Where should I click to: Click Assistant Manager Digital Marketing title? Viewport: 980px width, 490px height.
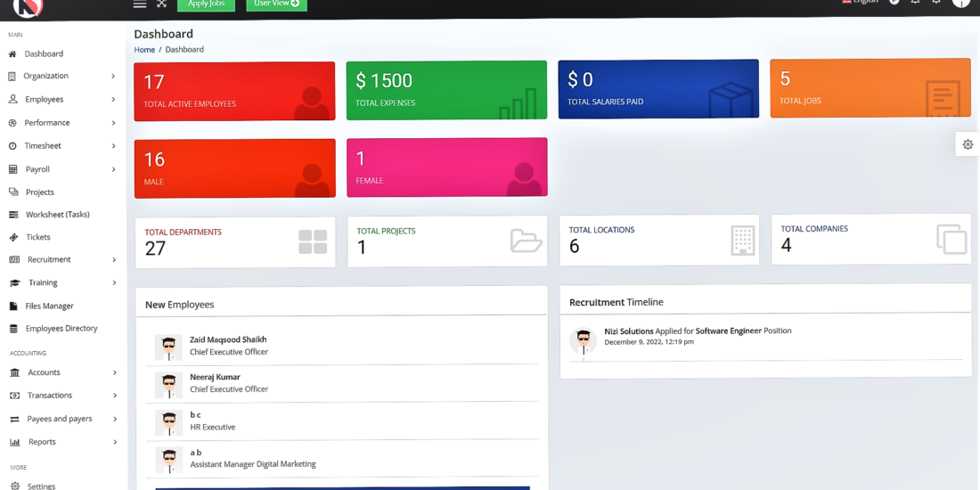(x=253, y=464)
